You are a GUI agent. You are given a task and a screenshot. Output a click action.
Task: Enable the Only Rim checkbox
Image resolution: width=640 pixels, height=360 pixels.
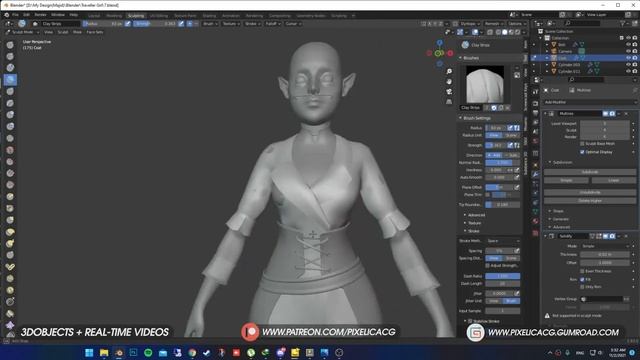pos(582,287)
